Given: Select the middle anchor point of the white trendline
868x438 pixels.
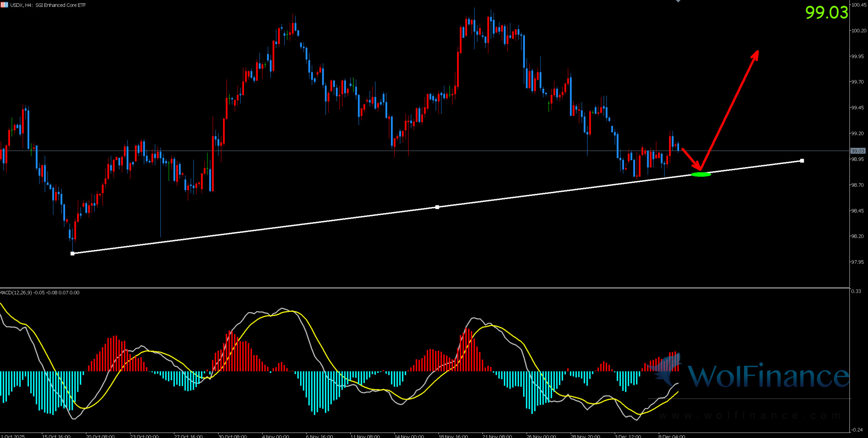Looking at the screenshot, I should pos(437,207).
